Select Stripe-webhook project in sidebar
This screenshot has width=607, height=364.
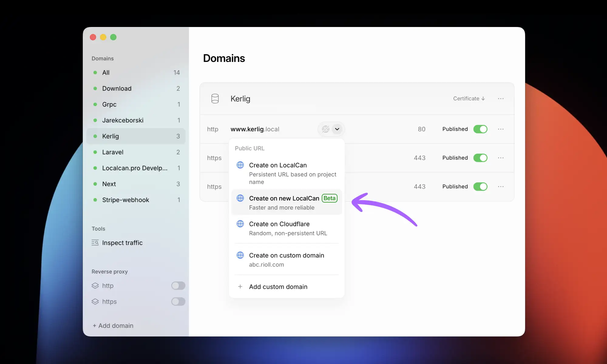click(136, 200)
